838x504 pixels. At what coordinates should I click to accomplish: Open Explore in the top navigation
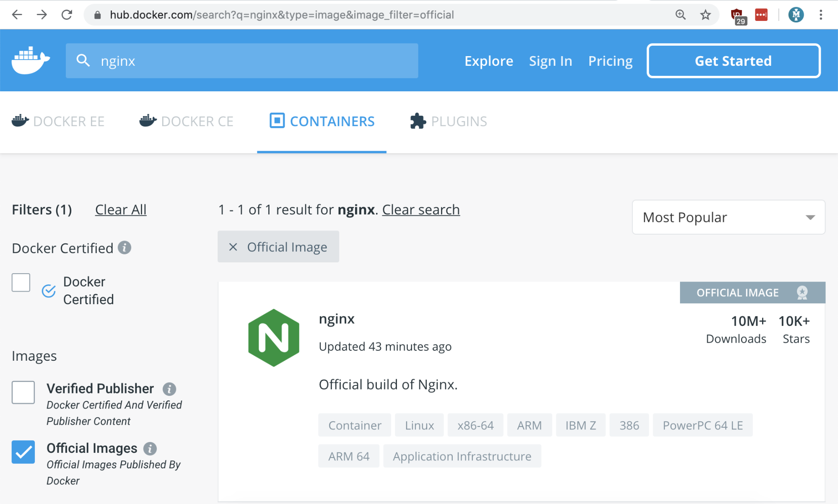coord(489,61)
